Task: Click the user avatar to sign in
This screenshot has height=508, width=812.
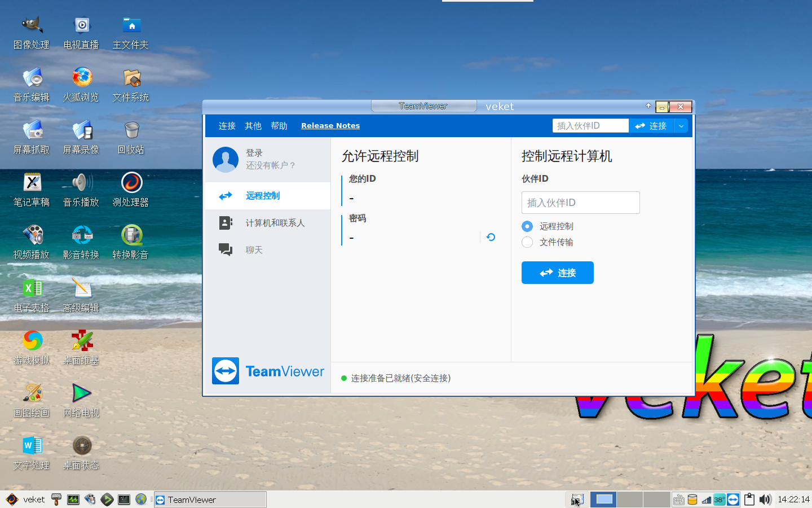Action: tap(225, 160)
